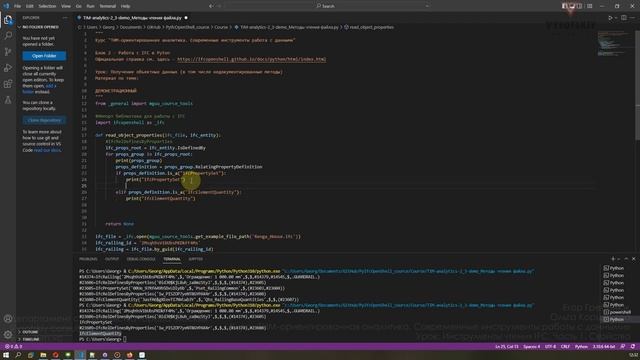Switch to the DEBUG CONSOLE panel tab
Viewport: 640px width, 360px height.
[141, 259]
